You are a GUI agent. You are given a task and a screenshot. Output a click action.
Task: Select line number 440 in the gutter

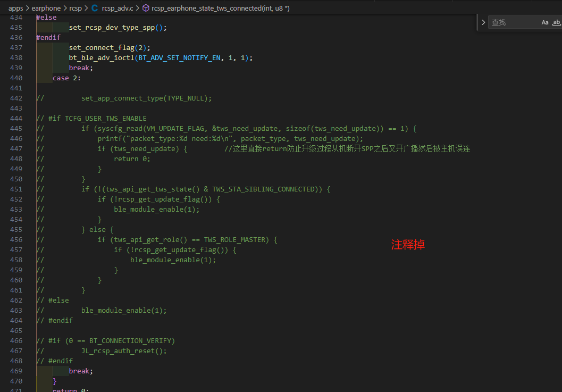coord(16,78)
